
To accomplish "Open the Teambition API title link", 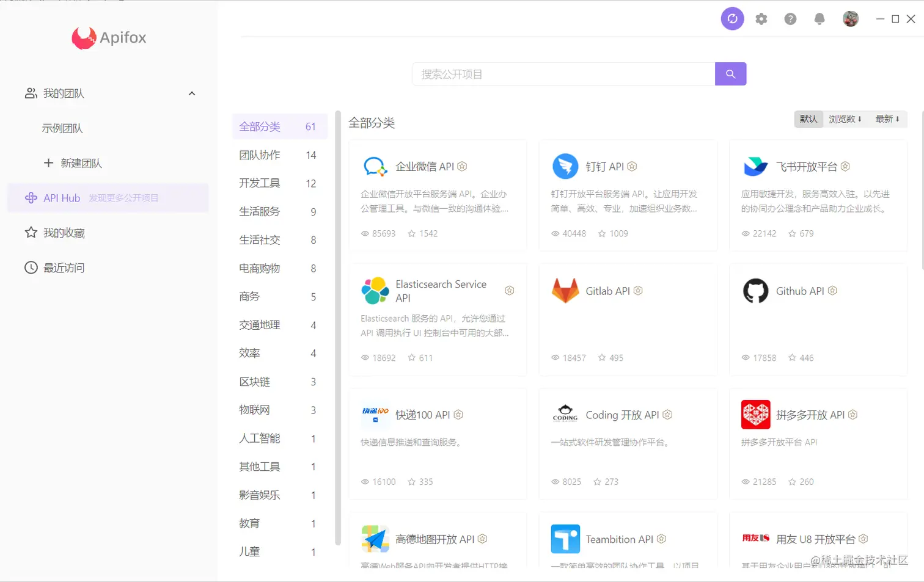I will (619, 539).
